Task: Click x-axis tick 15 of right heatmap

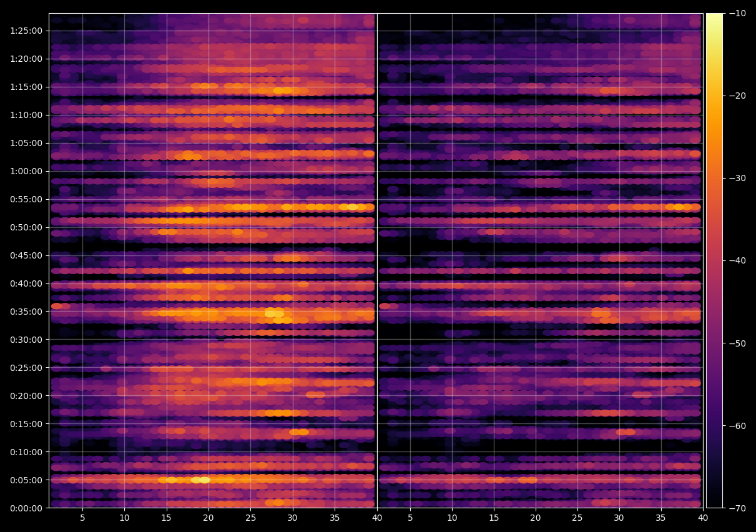Action: pos(494,518)
